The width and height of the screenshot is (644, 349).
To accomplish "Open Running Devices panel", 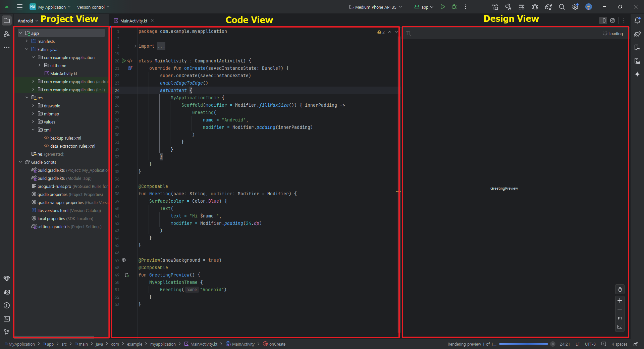I will 637,61.
